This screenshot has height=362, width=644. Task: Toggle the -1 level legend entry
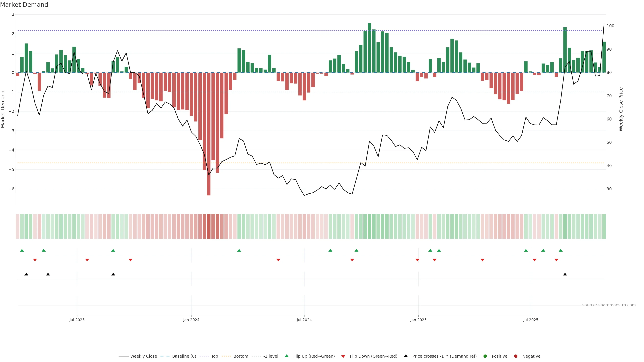tap(271, 356)
